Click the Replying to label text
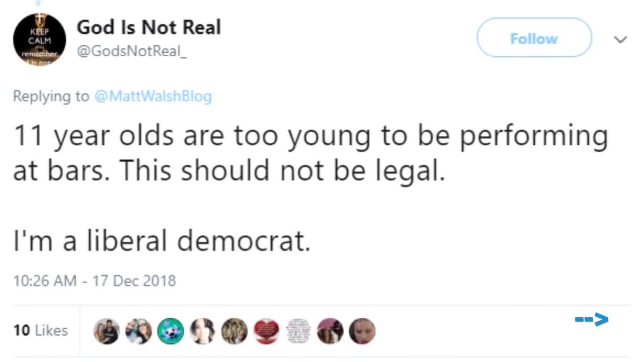Screen dimensions: 644x362 click(50, 96)
